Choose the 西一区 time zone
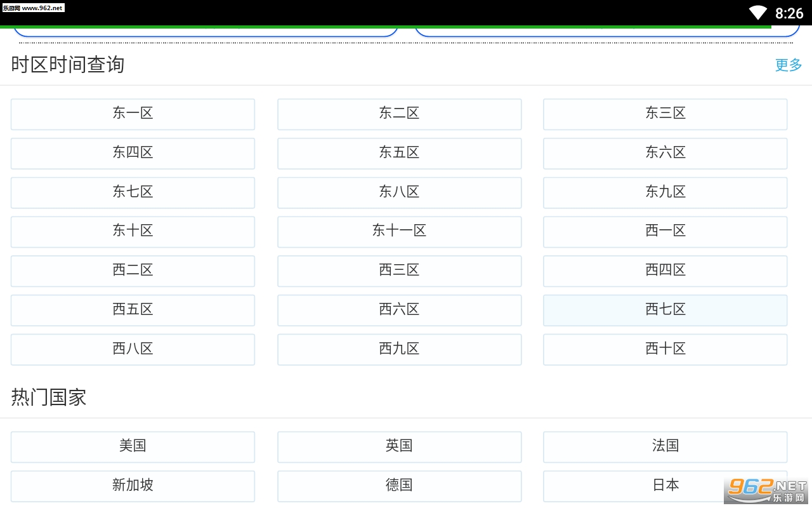The height and width of the screenshot is (508, 812). 665,232
